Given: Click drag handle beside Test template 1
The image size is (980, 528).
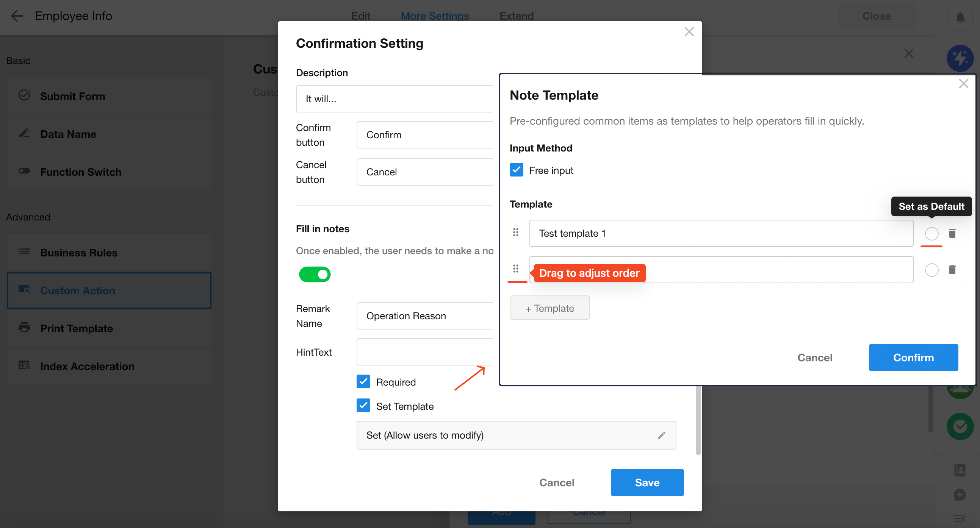Looking at the screenshot, I should tap(515, 232).
